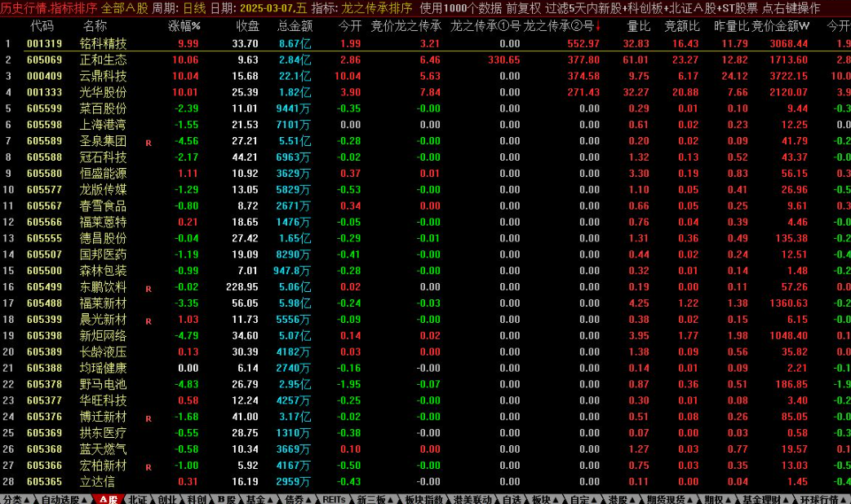
Task: Select stock row 蓝天燃气
Action: (x=426, y=449)
